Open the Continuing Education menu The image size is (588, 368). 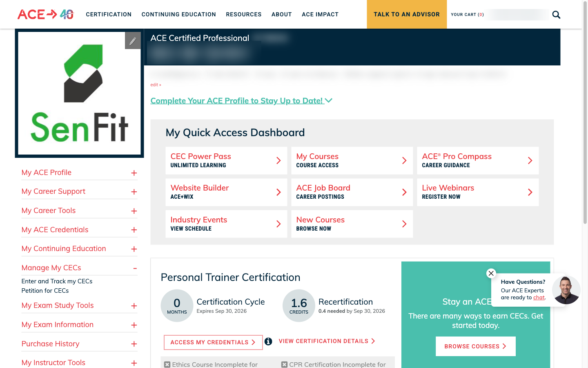click(x=179, y=14)
